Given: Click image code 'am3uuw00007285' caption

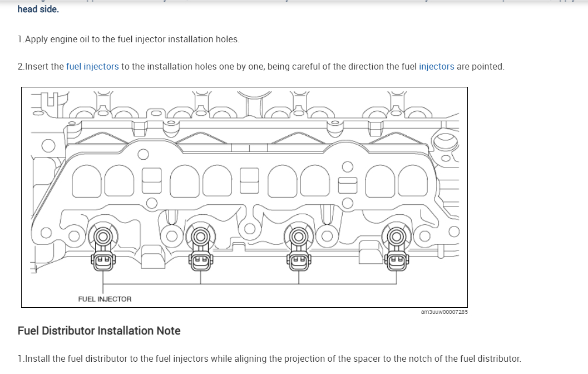Looking at the screenshot, I should coord(444,312).
